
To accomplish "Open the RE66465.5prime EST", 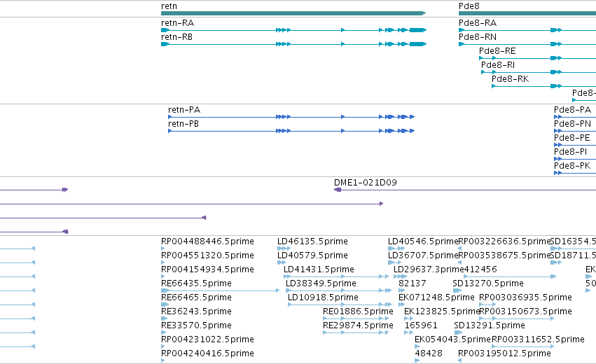I will tap(196, 297).
